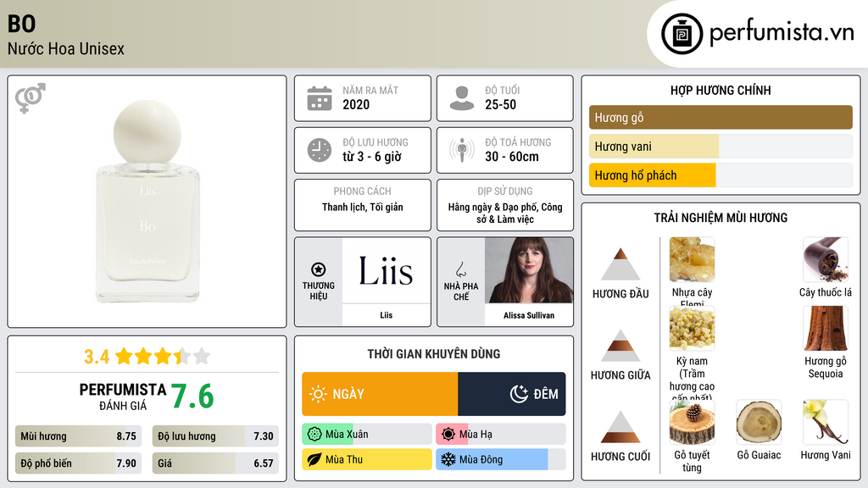Click the Đêm nighttime usage bar
868x488 pixels.
[x=511, y=394]
